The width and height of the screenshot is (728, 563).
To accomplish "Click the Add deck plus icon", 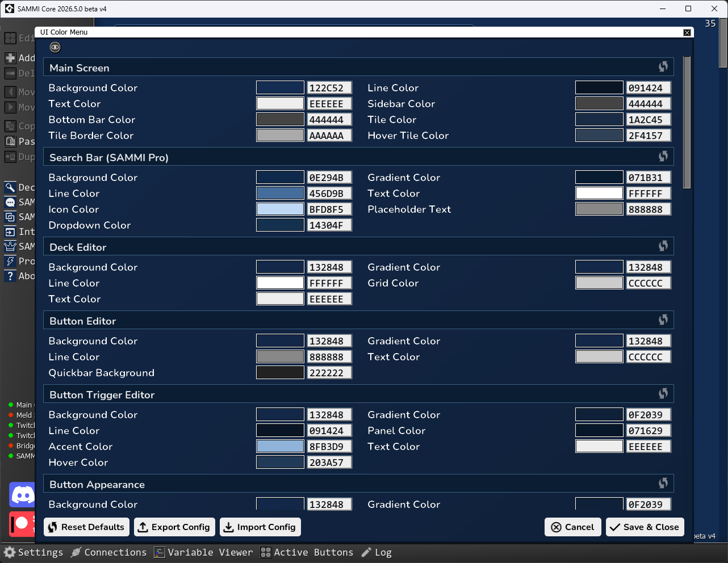I will click(x=10, y=58).
